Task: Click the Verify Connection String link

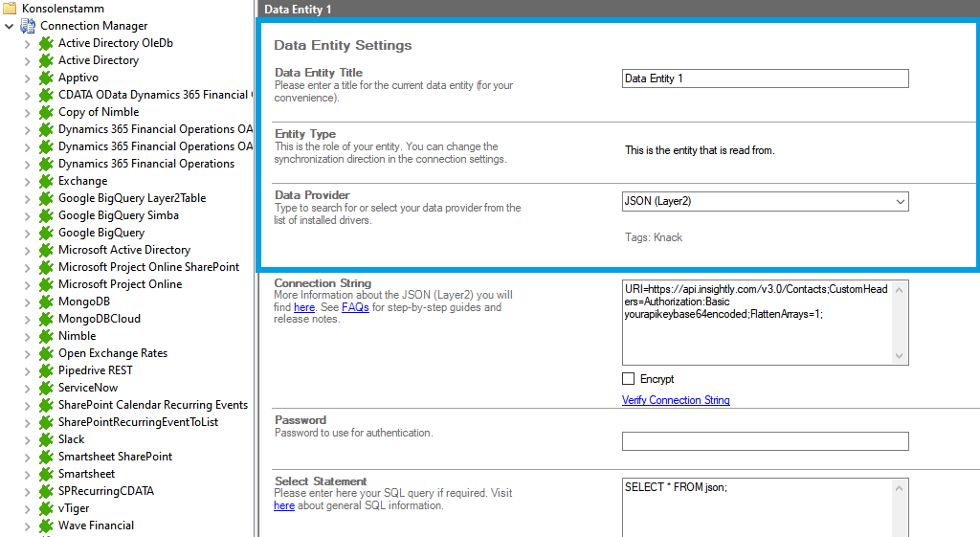Action: 676,400
